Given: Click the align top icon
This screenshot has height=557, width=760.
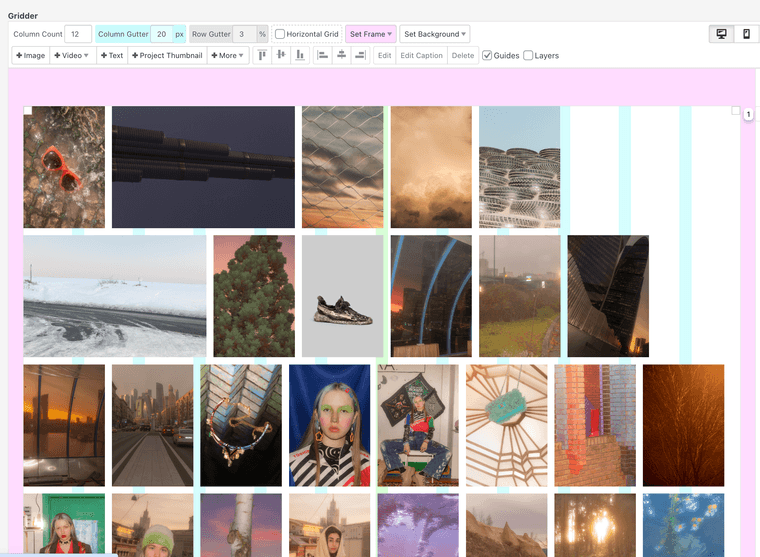Looking at the screenshot, I should click(262, 55).
